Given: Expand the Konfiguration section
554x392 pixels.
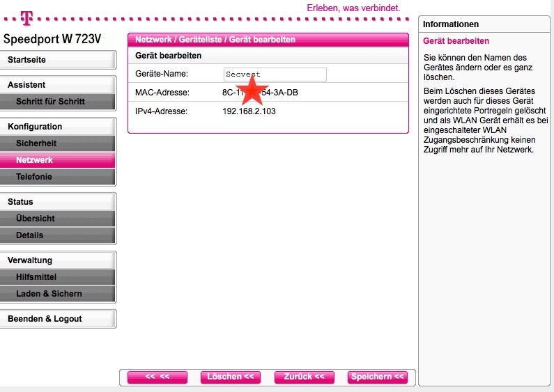Looking at the screenshot, I should (59, 127).
